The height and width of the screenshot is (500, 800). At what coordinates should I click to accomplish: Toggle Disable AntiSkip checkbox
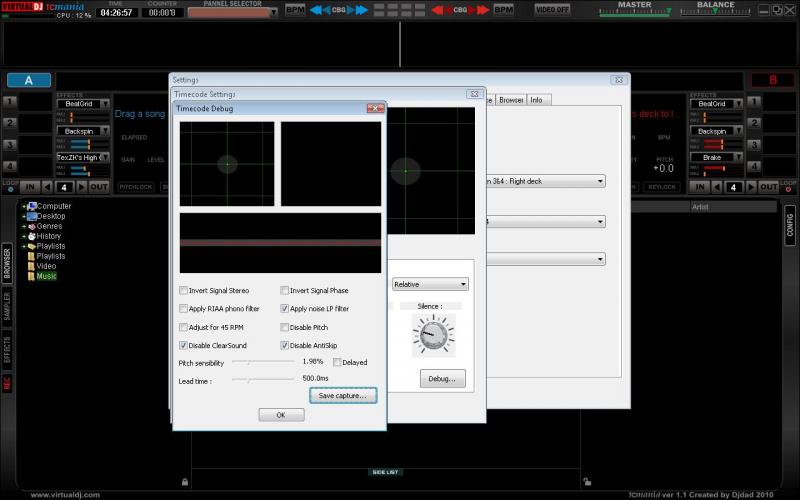(284, 345)
